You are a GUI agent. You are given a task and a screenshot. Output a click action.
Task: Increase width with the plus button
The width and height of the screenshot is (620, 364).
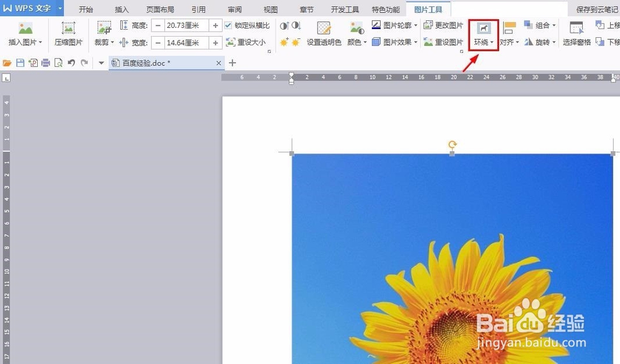tap(216, 42)
